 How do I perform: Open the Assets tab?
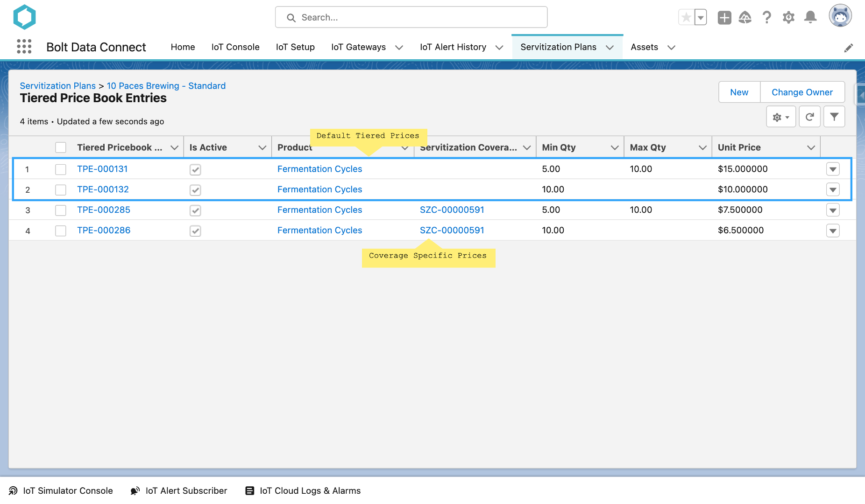pyautogui.click(x=644, y=47)
